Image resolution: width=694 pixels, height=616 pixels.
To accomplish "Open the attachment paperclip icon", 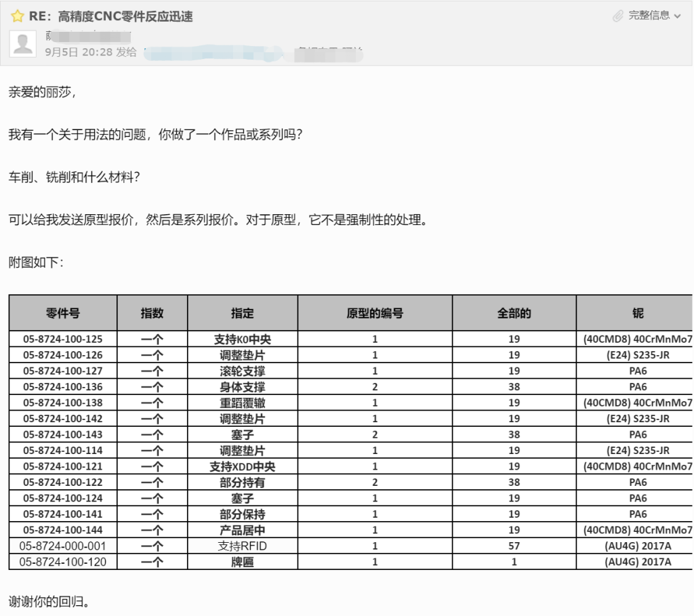I will [x=617, y=16].
